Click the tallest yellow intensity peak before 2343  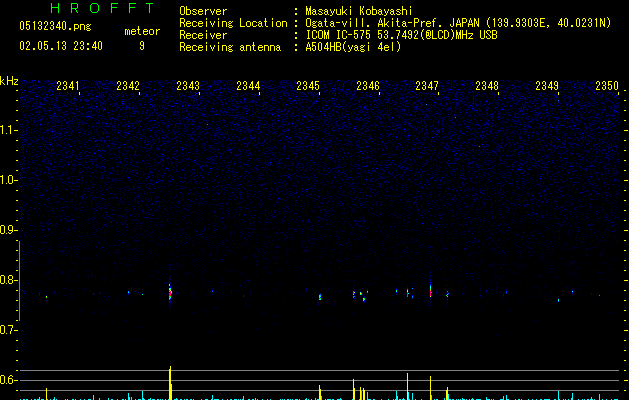(170, 383)
